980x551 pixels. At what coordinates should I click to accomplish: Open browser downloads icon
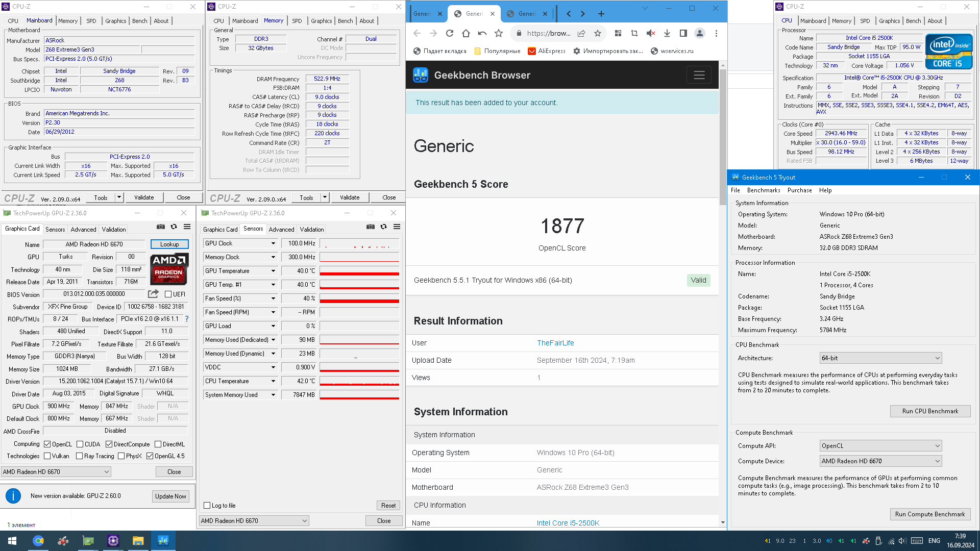coord(667,33)
